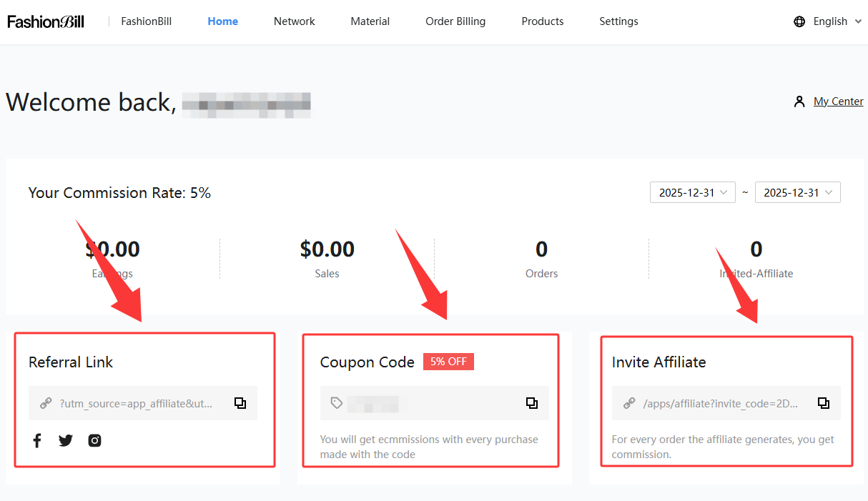Go to the Network tab

[294, 21]
